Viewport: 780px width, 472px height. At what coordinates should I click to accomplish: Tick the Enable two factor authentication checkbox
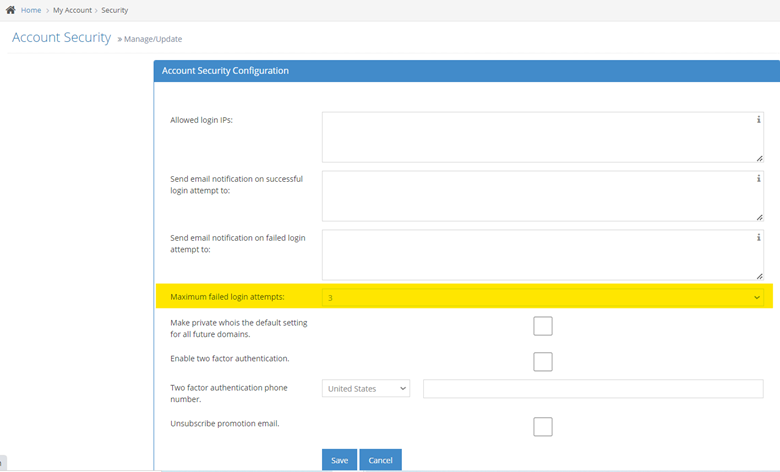[543, 362]
